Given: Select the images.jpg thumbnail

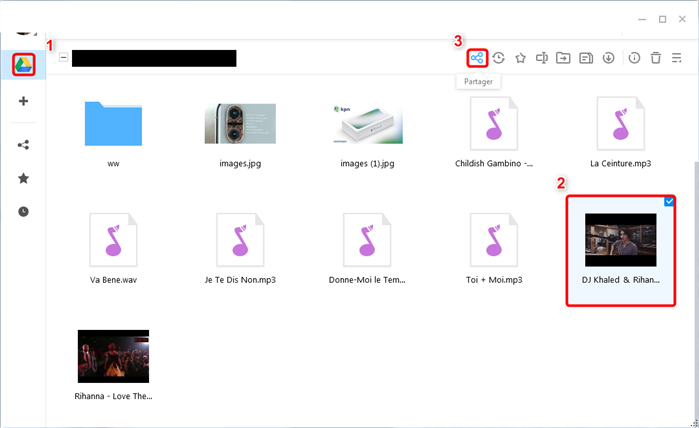Looking at the screenshot, I should point(240,123).
